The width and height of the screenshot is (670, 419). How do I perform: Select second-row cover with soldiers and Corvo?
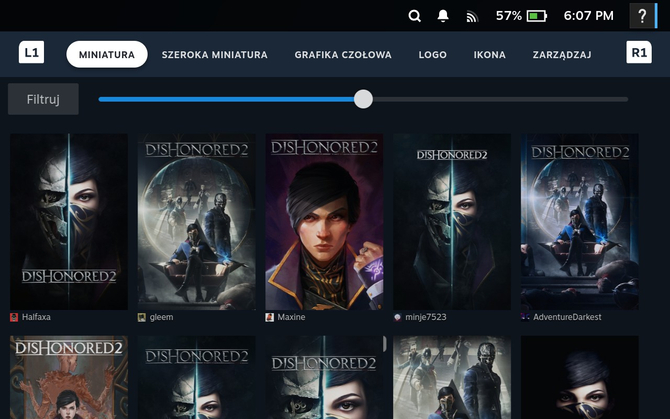coord(452,378)
